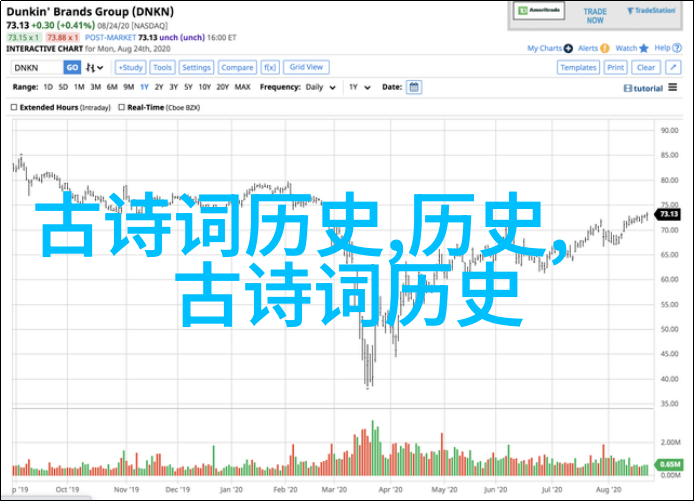This screenshot has width=695, height=502.
Task: Select the 3Y range
Action: pos(174,87)
